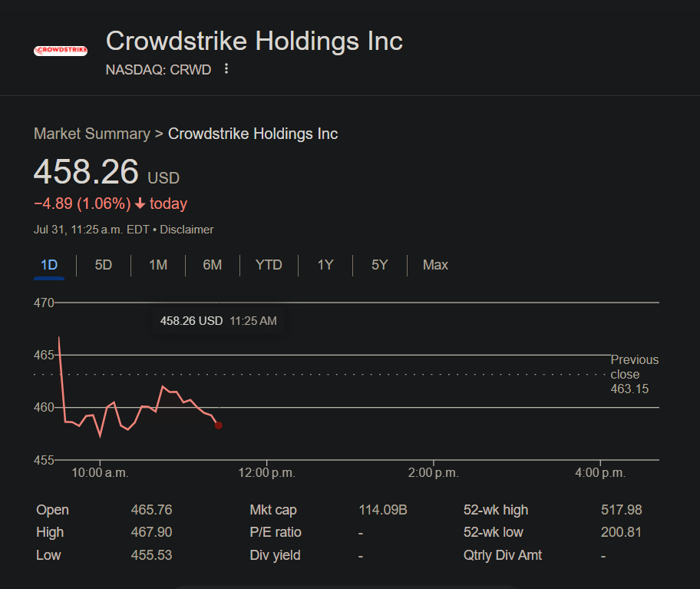Viewport: 700px width, 589px height.
Task: Show the YTD chart range
Action: click(x=269, y=265)
